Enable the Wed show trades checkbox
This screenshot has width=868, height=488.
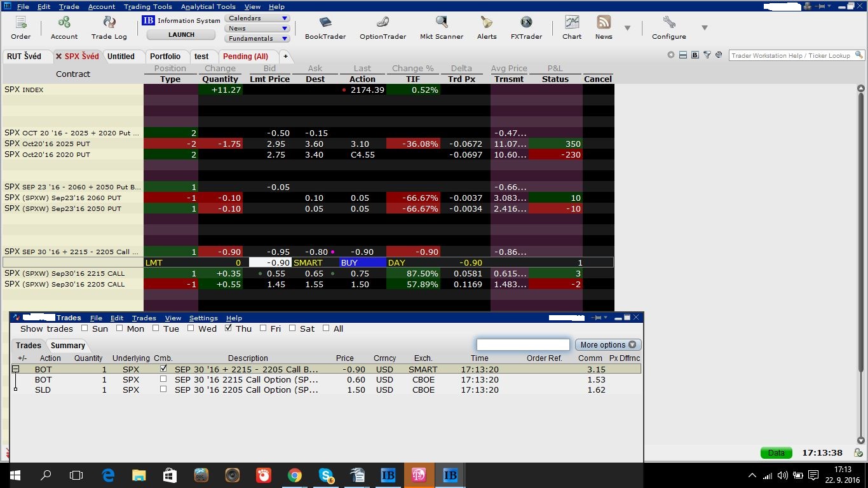[190, 329]
